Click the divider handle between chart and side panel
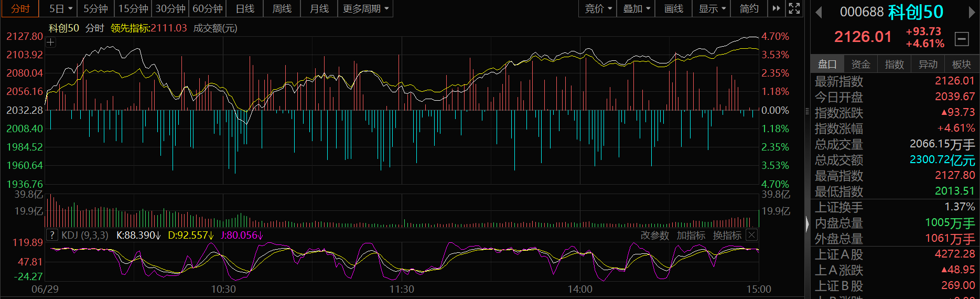The image size is (980, 299). pos(807,111)
